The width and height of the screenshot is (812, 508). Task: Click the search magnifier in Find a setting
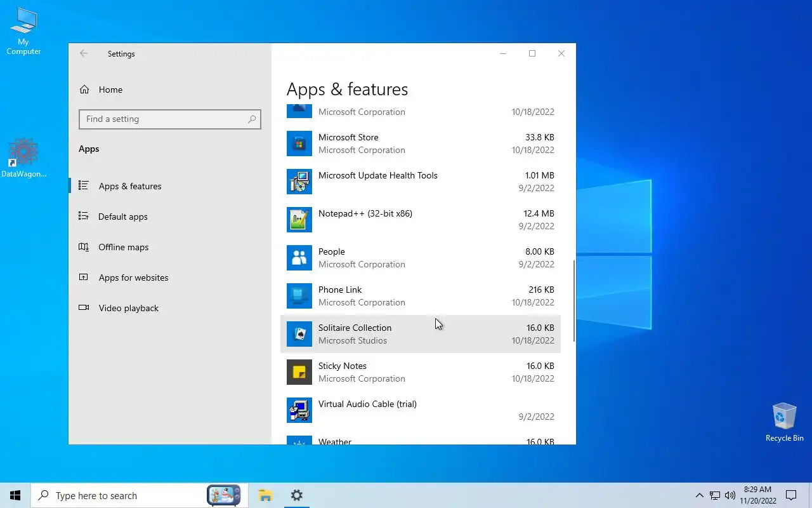pyautogui.click(x=252, y=119)
